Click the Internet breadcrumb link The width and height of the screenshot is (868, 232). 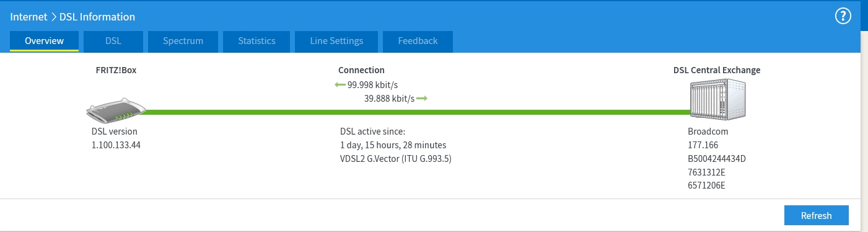28,17
